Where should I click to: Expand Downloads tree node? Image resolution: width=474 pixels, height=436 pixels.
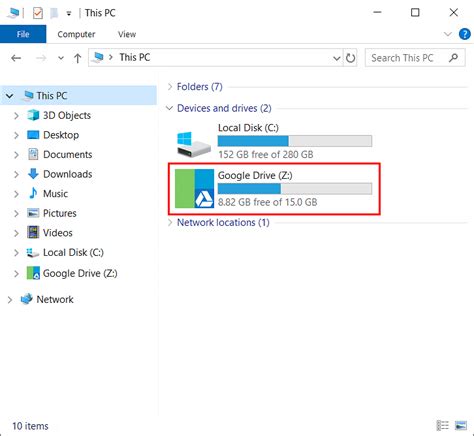pos(16,174)
